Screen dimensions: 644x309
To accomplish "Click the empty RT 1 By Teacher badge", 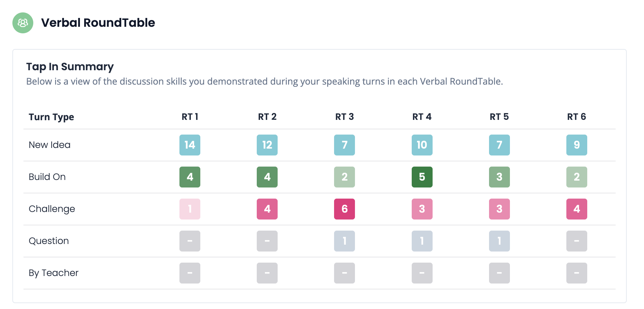I will [x=190, y=273].
